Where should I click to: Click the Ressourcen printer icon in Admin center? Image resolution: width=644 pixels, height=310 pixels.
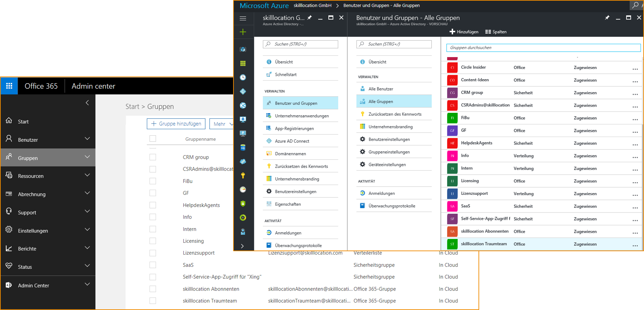pyautogui.click(x=9, y=175)
